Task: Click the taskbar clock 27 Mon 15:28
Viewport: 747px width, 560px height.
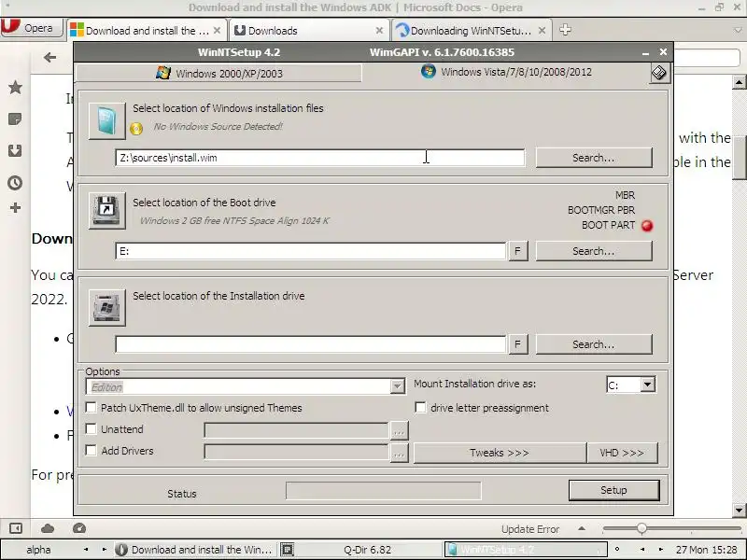Action: point(707,550)
